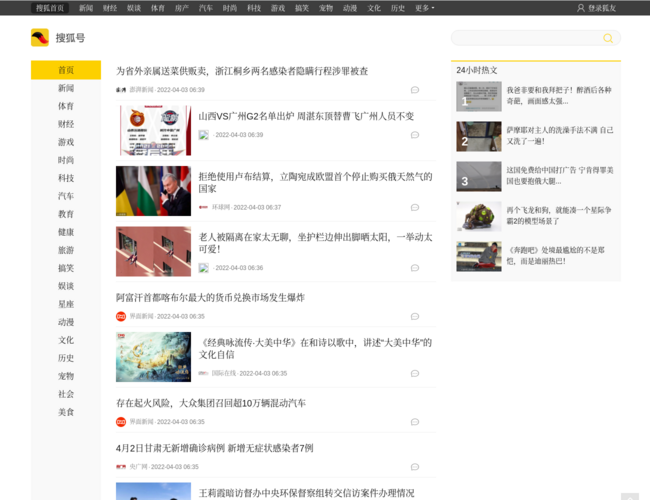Image resolution: width=650 pixels, height=500 pixels.
Task: Select 首页 tab in left sidebar
Action: tap(65, 70)
